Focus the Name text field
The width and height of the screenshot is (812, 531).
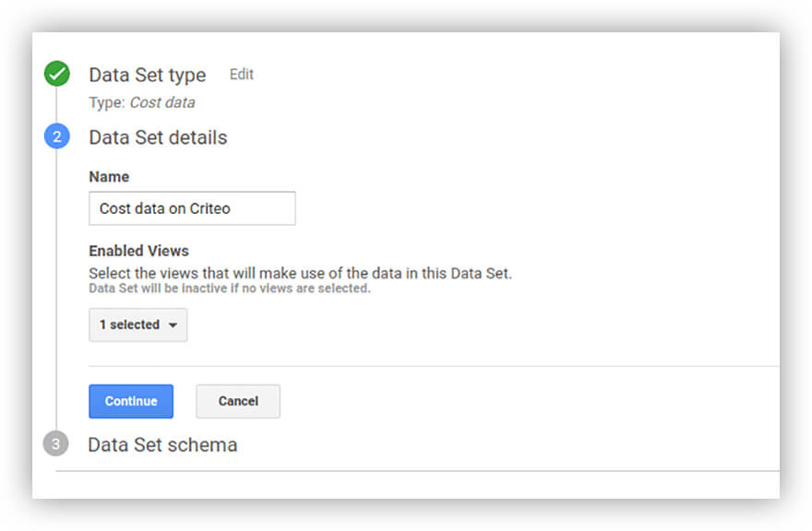click(192, 208)
